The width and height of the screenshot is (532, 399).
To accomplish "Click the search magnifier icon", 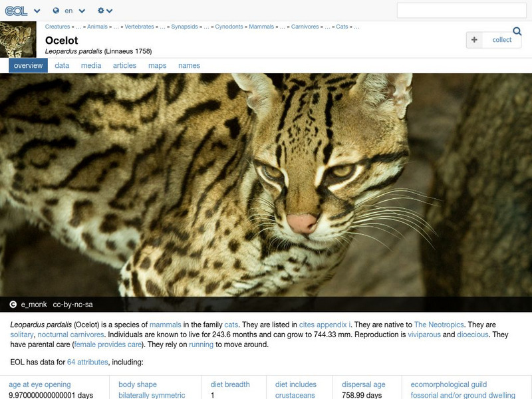I will 515,31.
